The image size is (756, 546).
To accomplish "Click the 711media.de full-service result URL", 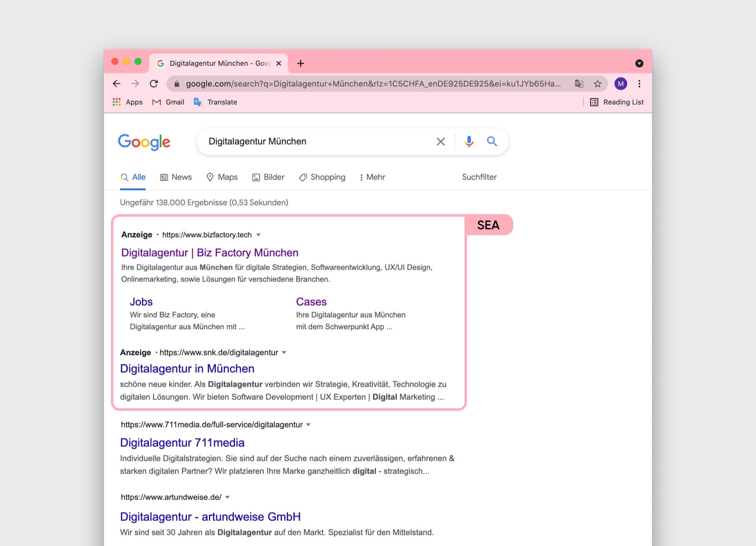I will [x=212, y=425].
